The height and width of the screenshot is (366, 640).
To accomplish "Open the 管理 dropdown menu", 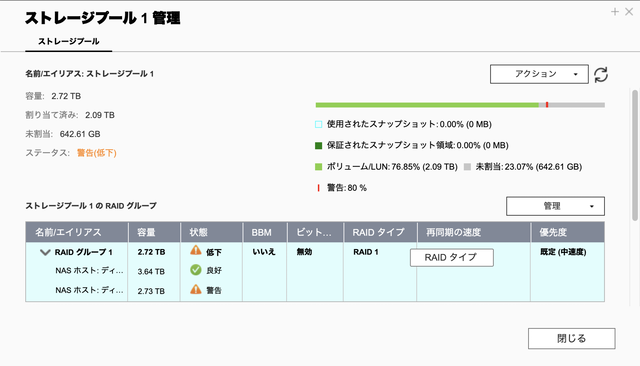I will [x=555, y=206].
